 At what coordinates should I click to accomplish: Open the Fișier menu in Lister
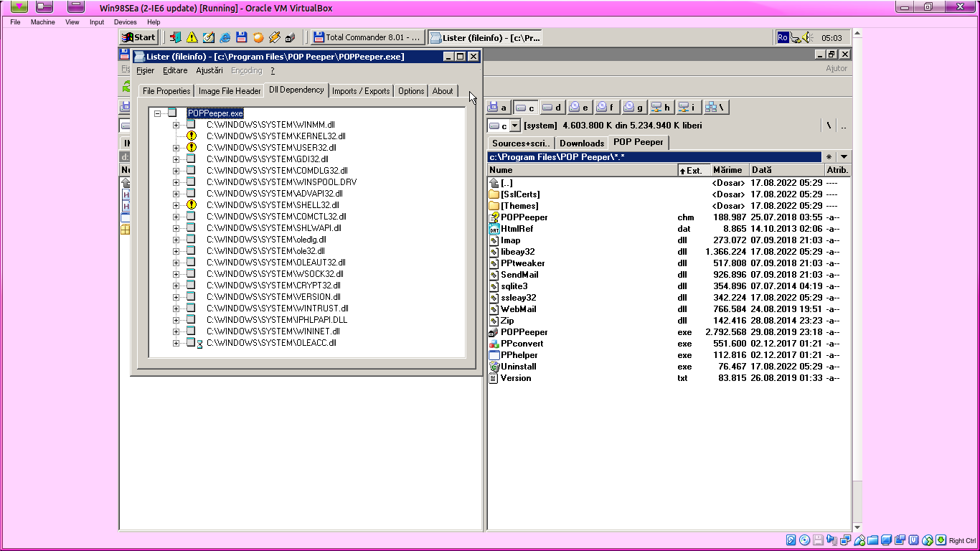pos(146,70)
